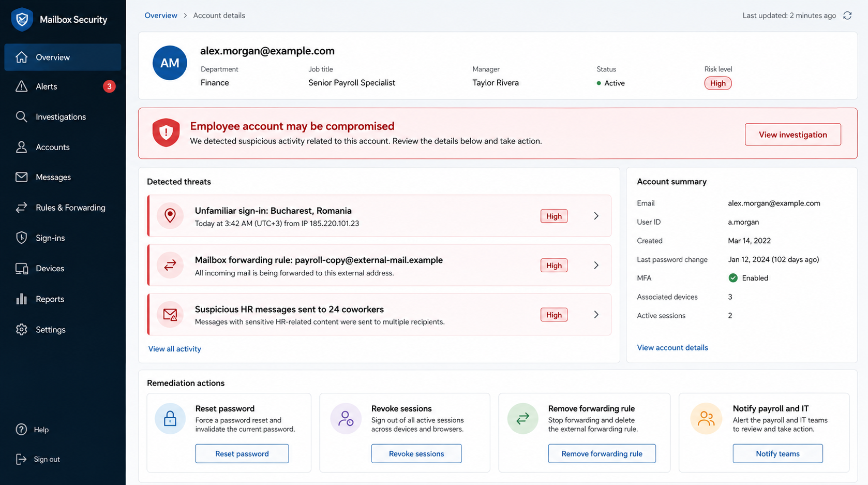The width and height of the screenshot is (868, 485).
Task: Click the green MFA enabled check icon
Action: 733,278
